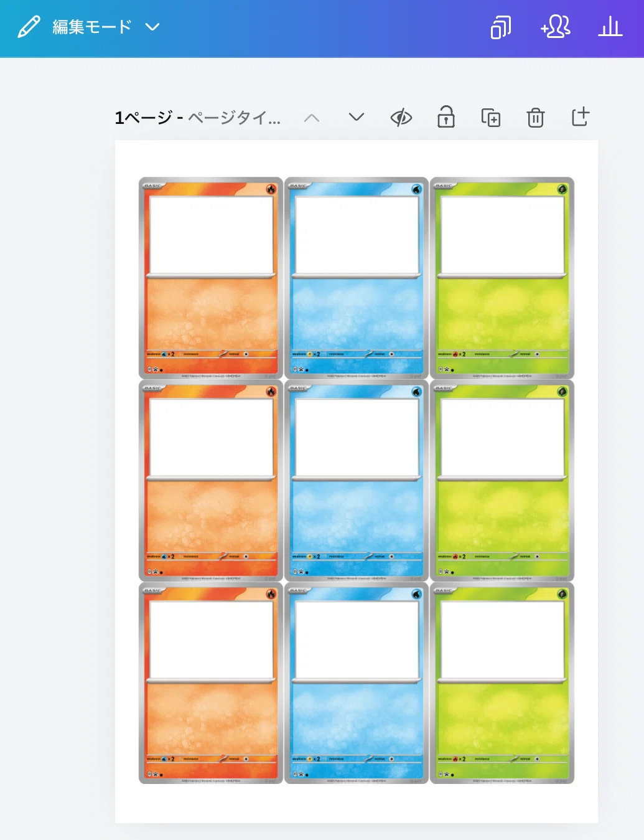
Task: Click the pencil edit mode icon
Action: tap(29, 27)
